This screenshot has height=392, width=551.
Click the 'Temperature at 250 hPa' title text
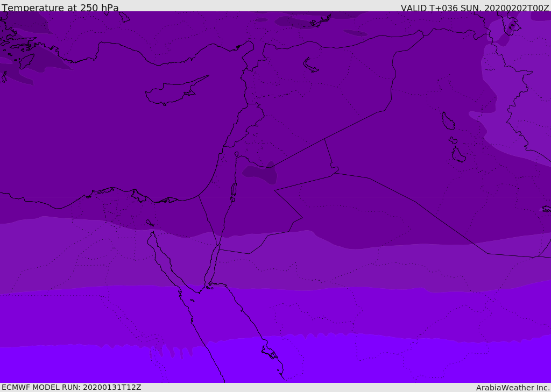click(60, 8)
